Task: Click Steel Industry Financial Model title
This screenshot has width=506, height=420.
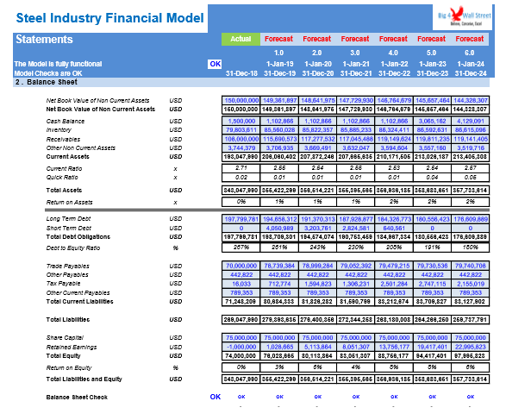Action: coord(109,18)
